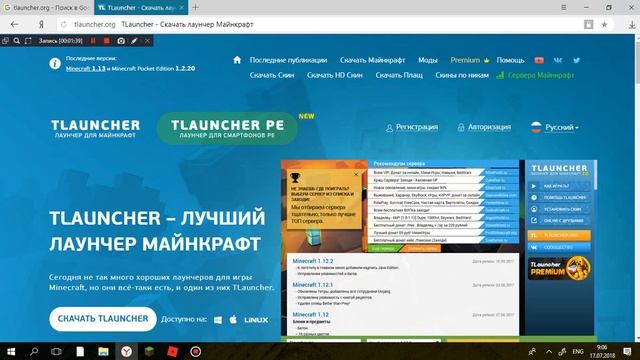Switch to the tlauncher.org Google search tab
The height and width of the screenshot is (360, 640).
coord(46,7)
